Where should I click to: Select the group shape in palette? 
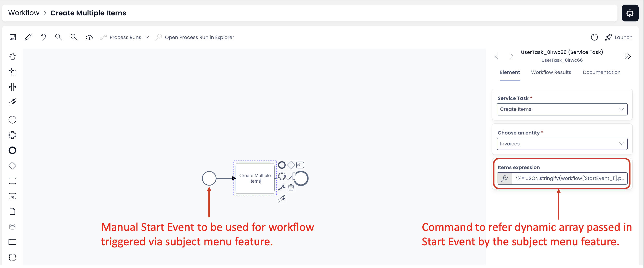[x=13, y=257]
